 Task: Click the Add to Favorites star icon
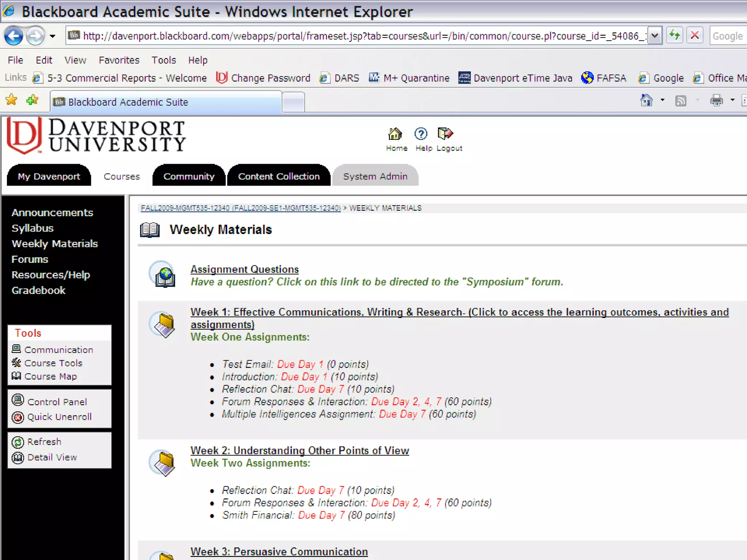[x=32, y=100]
